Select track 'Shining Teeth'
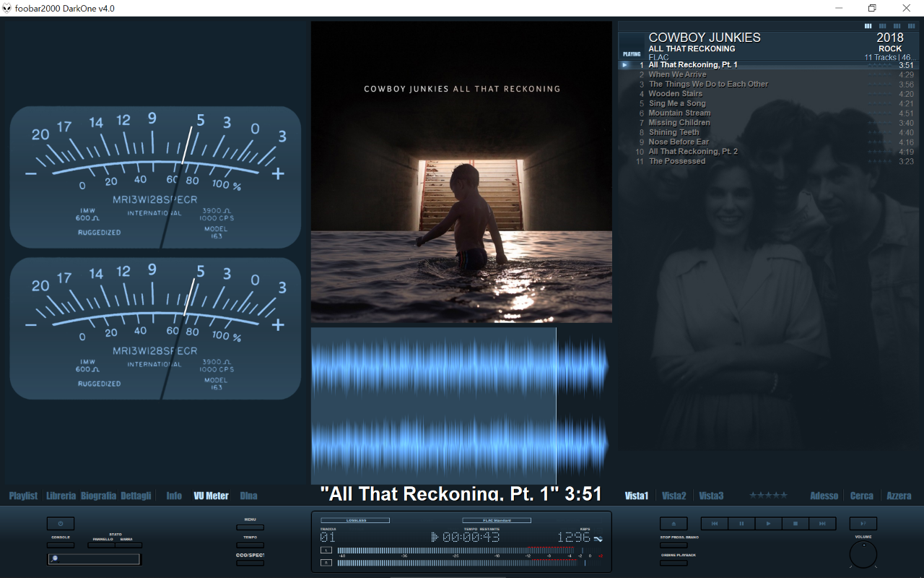924x578 pixels. tap(767, 132)
